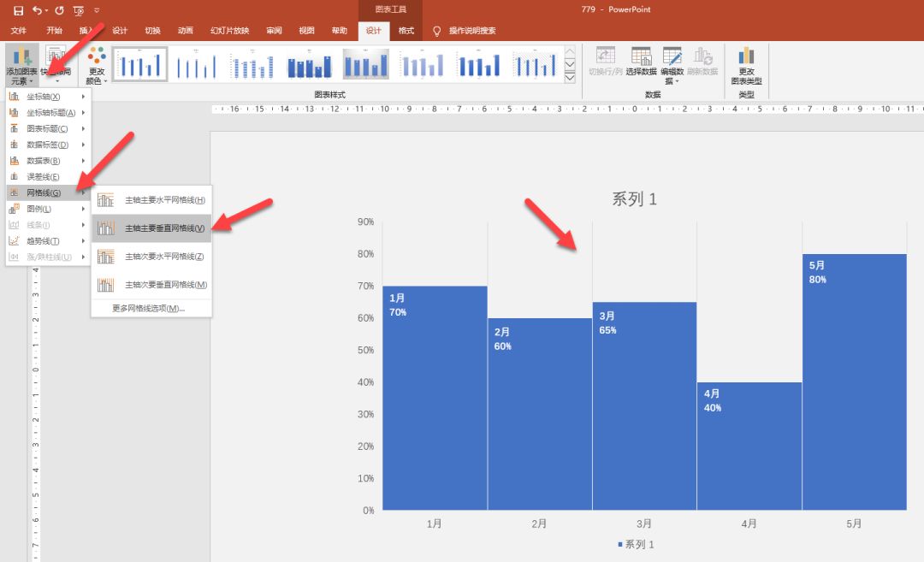Viewport: 924px width, 562px height.
Task: Click the 1月 bar at 70%
Action: pos(435,399)
